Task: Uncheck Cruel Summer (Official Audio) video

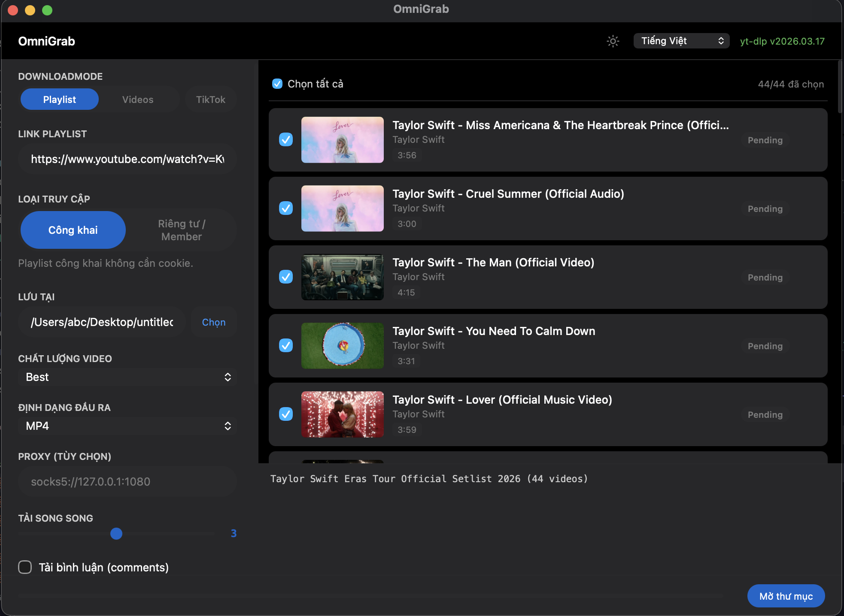Action: (286, 208)
